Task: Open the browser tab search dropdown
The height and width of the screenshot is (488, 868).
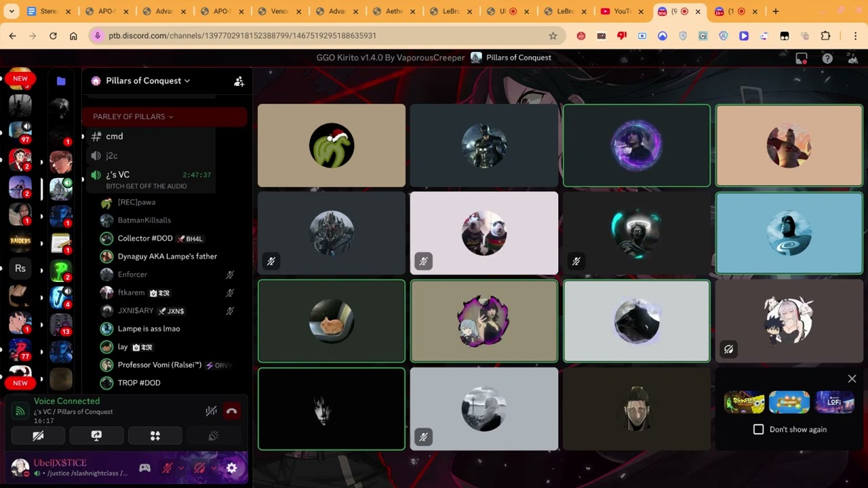Action: 12,12
